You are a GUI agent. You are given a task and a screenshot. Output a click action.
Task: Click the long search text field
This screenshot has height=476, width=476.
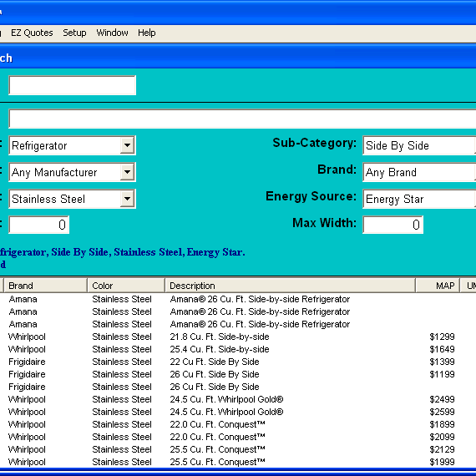click(x=242, y=119)
